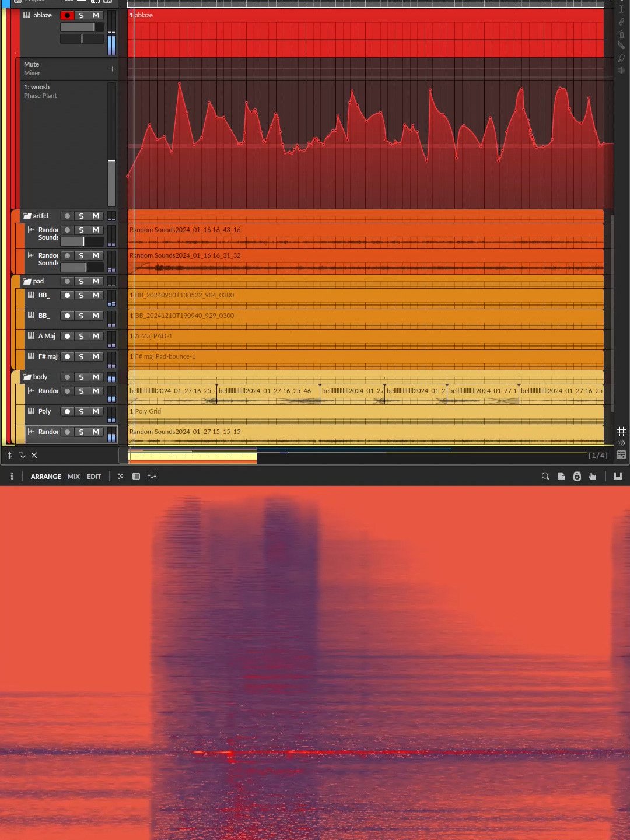Click the double chevron icon at right edge
630x840 pixels.
click(x=621, y=443)
